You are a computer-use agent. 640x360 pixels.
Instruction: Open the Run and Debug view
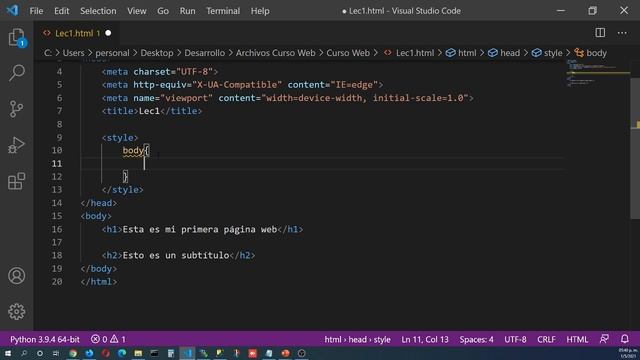(x=16, y=145)
